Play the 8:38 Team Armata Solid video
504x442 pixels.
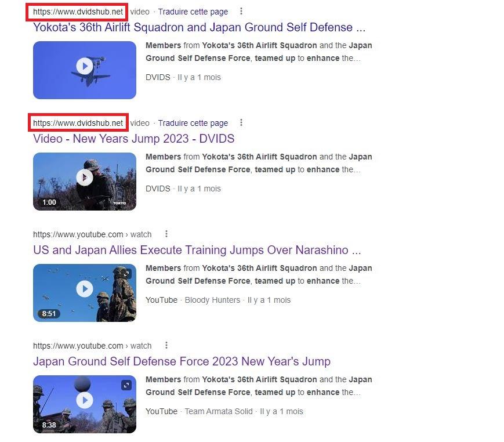point(85,400)
